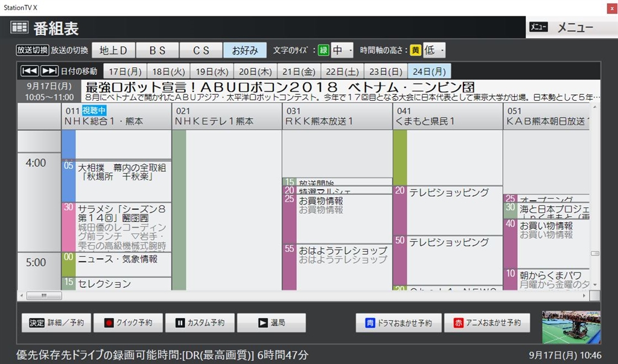
Task: Select date tab 23日(日)
Action: [x=386, y=71]
